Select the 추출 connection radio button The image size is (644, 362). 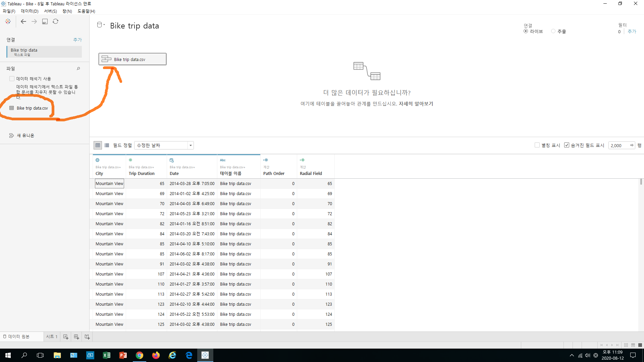coord(553,31)
